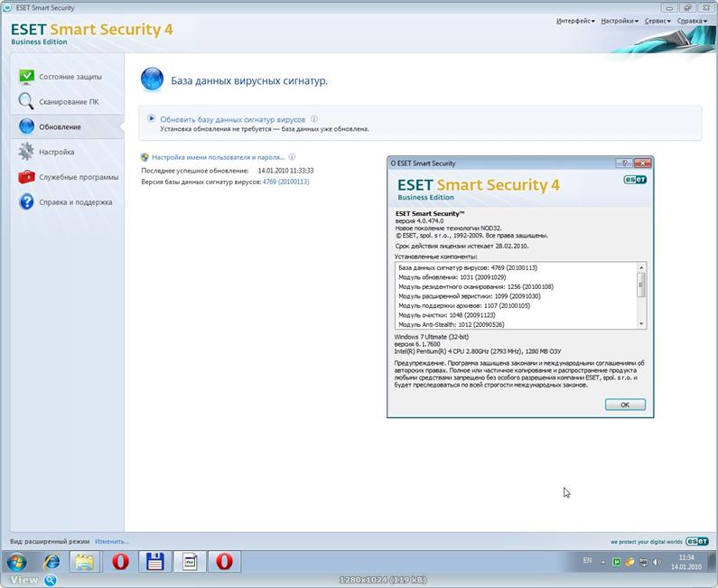Open the Настройка gear icon

(x=26, y=151)
